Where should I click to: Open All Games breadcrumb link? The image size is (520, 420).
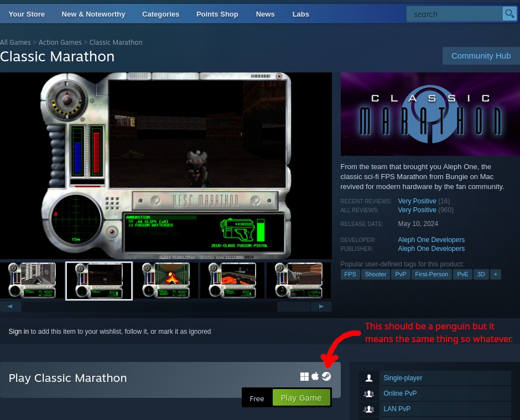[15, 43]
